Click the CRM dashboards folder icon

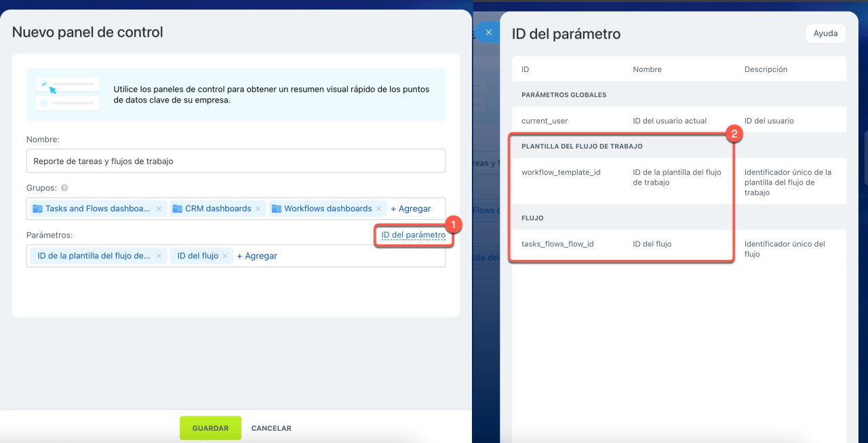(x=177, y=209)
